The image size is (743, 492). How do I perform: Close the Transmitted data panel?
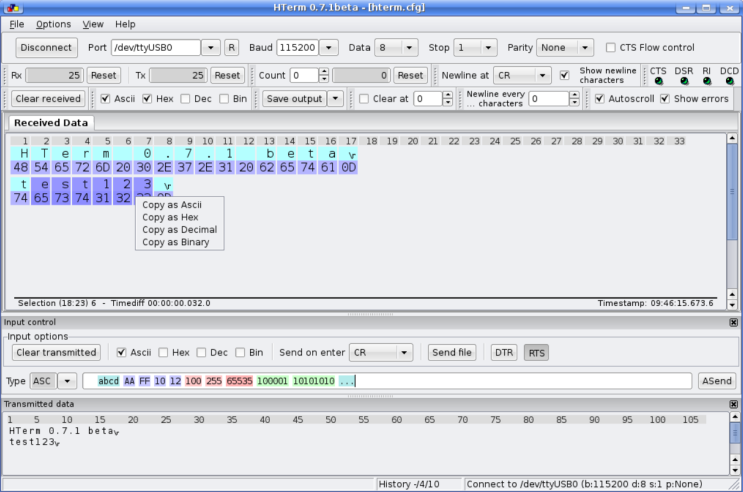click(x=734, y=404)
